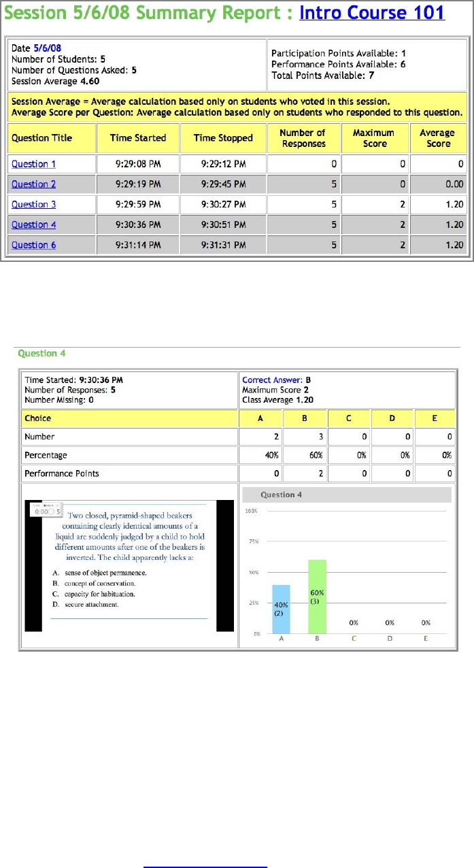474x868 pixels.
Task: Click choice column header A in Question 4 table
Action: coord(260,418)
